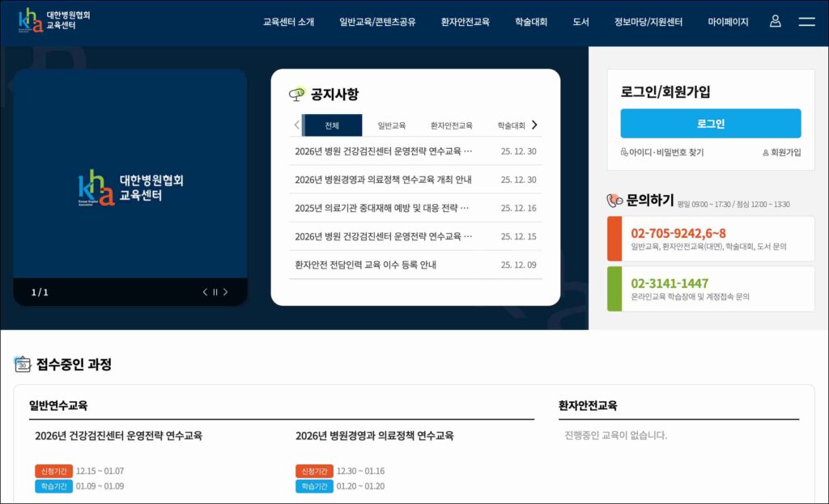Viewport: 829px width, 504px height.
Task: Switch to 환자안전교육 notice tab
Action: pos(451,125)
